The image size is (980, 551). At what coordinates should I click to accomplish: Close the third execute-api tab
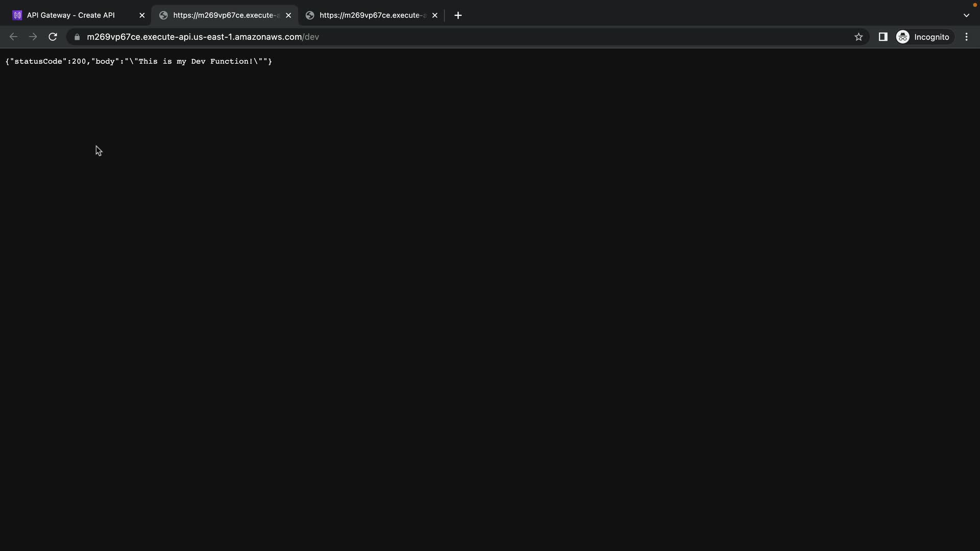(435, 15)
